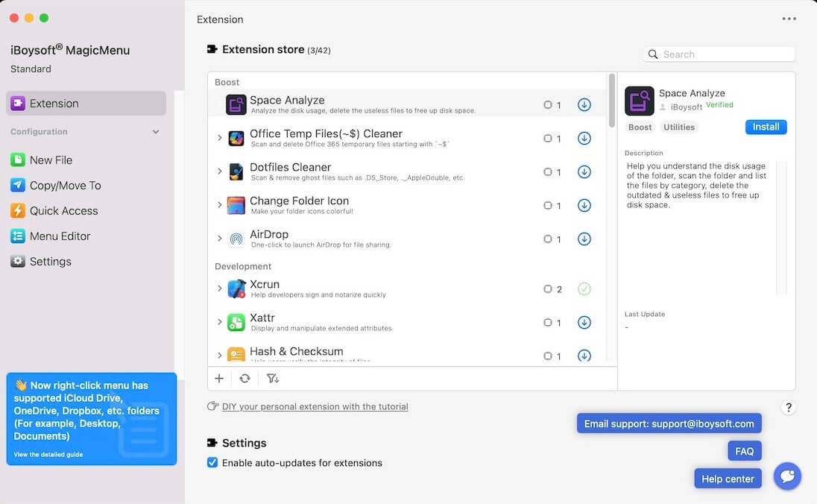The image size is (817, 504).
Task: Click the iBoysoft developer name
Action: tap(687, 107)
